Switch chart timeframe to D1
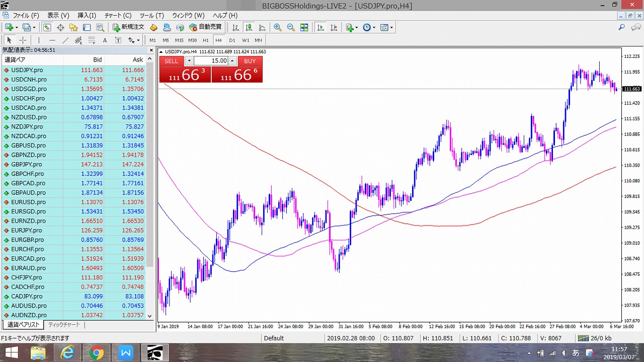Viewport: 644px width, 362px height. [232, 40]
